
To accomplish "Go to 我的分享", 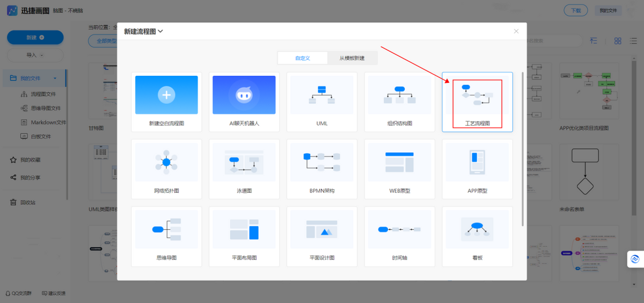I will click(x=31, y=178).
